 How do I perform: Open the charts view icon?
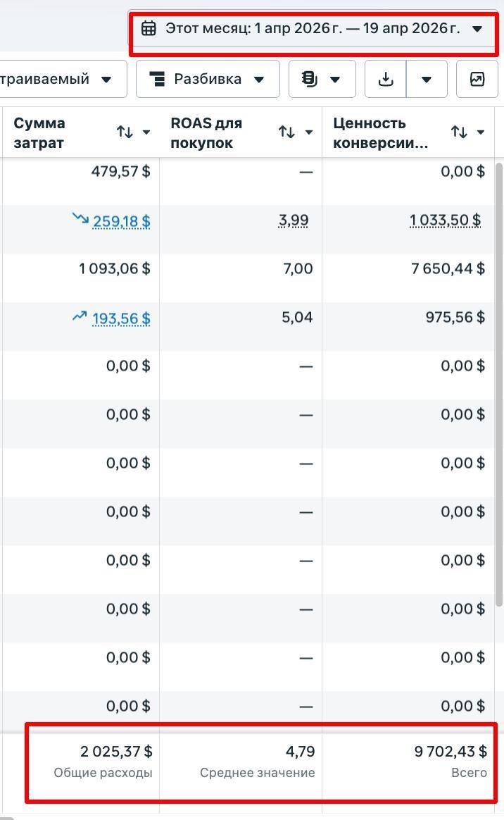point(477,79)
